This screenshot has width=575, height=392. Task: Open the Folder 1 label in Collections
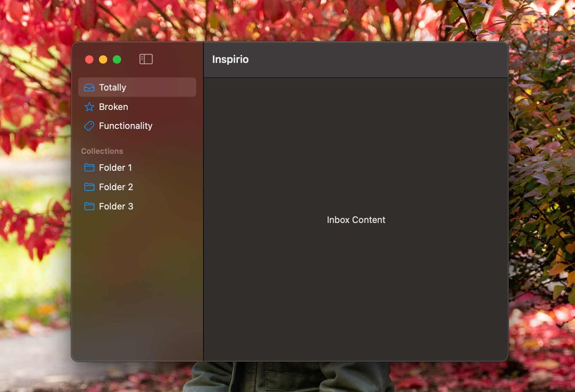[115, 168]
